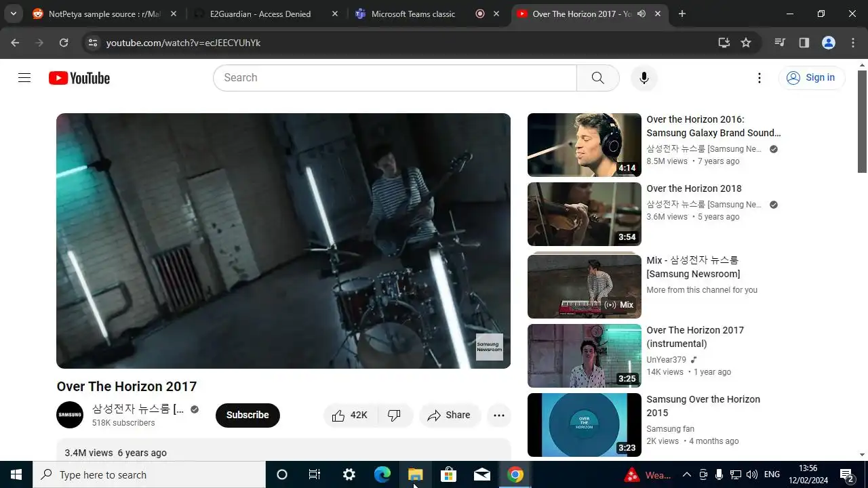Open the 삼성전자 뉴스룸 channel name link
Screen dimensions: 868x488
138,409
